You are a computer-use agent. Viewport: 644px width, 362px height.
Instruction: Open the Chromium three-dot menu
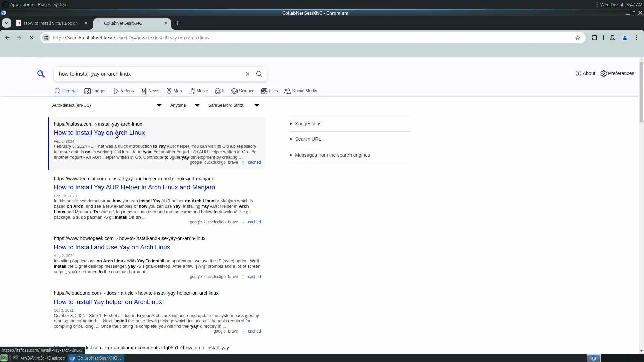(636, 38)
